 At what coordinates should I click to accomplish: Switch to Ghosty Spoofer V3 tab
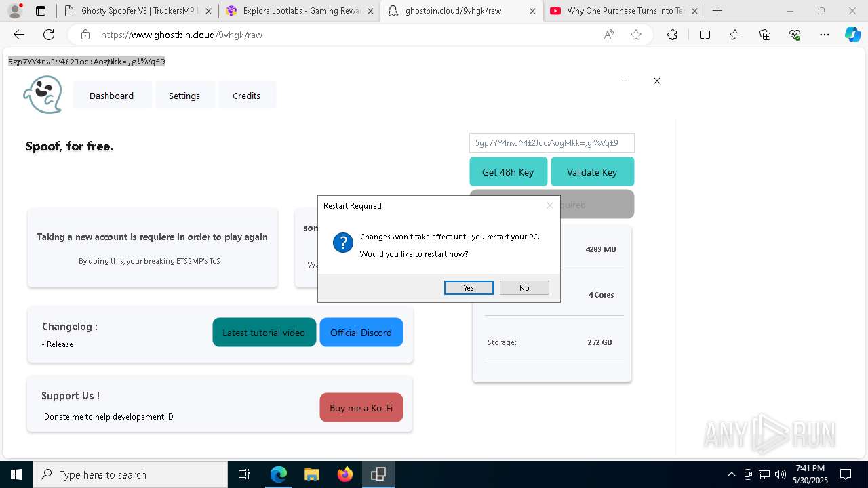coord(139,11)
